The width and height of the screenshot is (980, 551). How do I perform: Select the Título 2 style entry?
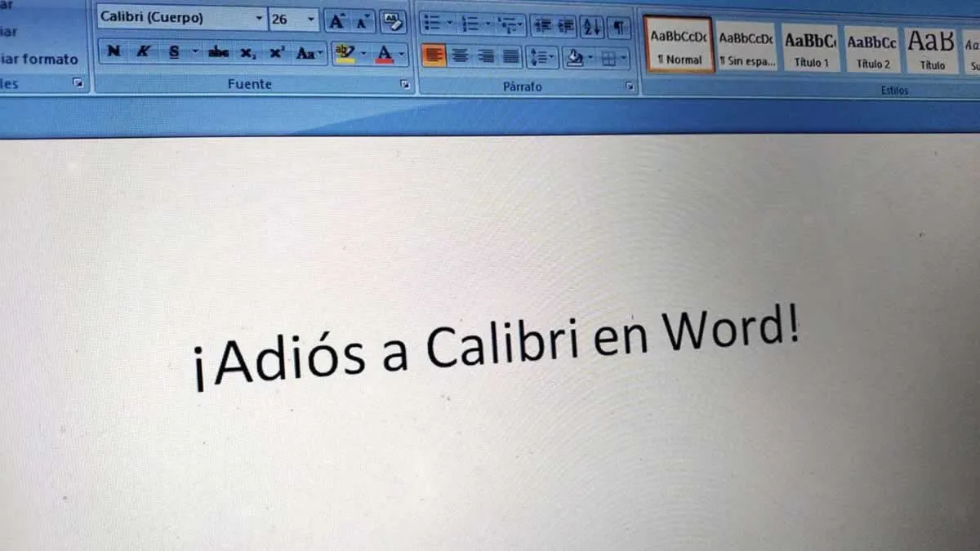tap(871, 47)
